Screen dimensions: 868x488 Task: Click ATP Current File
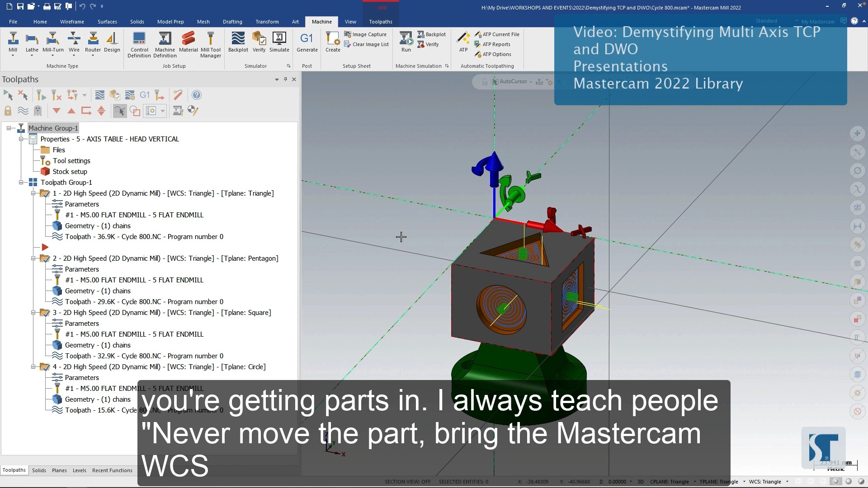pos(497,34)
